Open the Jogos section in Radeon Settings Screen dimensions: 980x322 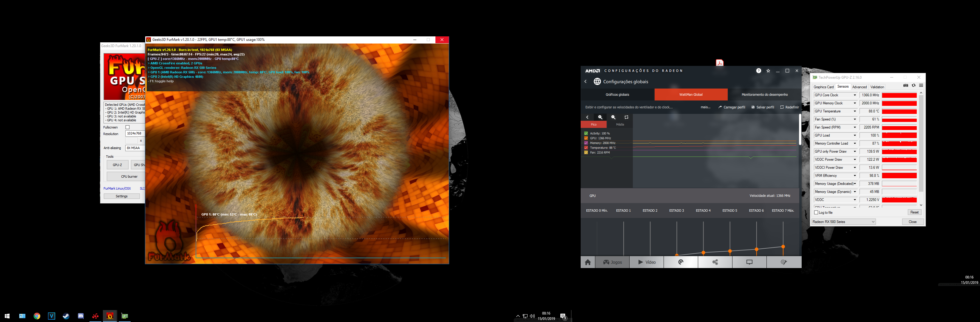coord(613,262)
